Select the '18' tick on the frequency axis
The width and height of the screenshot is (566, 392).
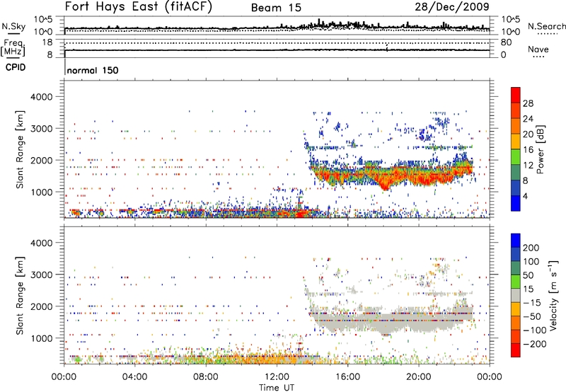(x=47, y=42)
